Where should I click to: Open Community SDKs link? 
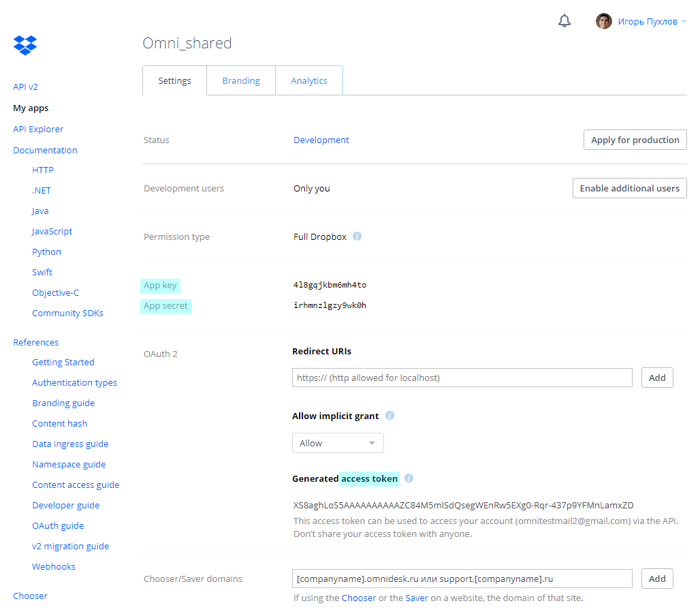(67, 313)
